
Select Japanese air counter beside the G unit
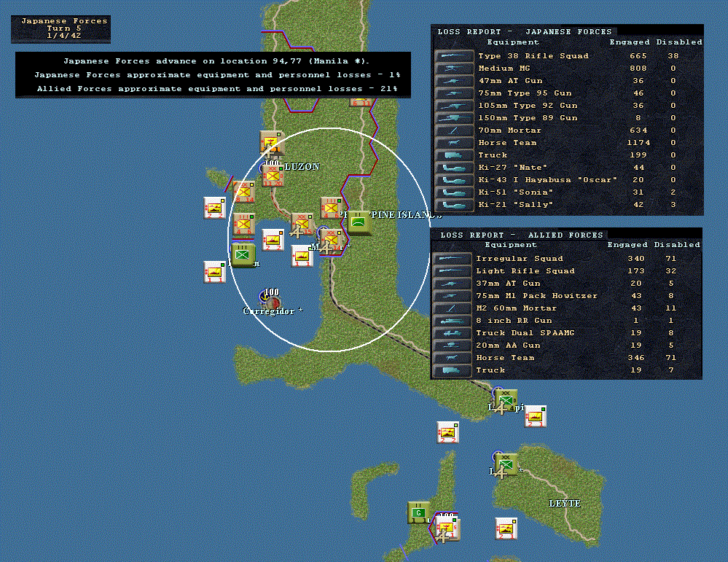pos(447,528)
